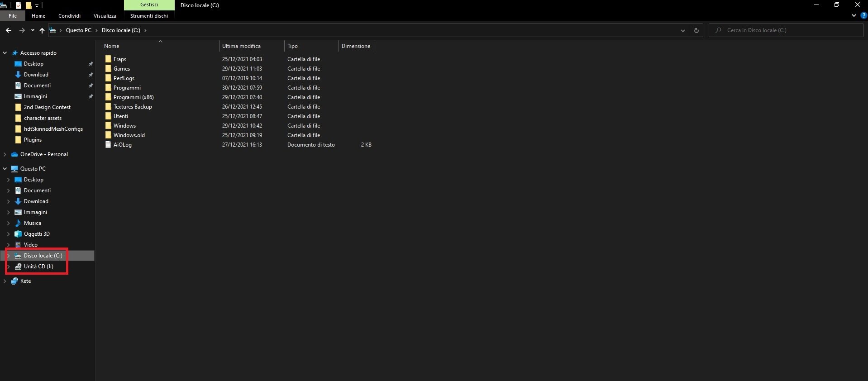Click the Documento di testo type cell
The image size is (868, 381).
pyautogui.click(x=311, y=145)
